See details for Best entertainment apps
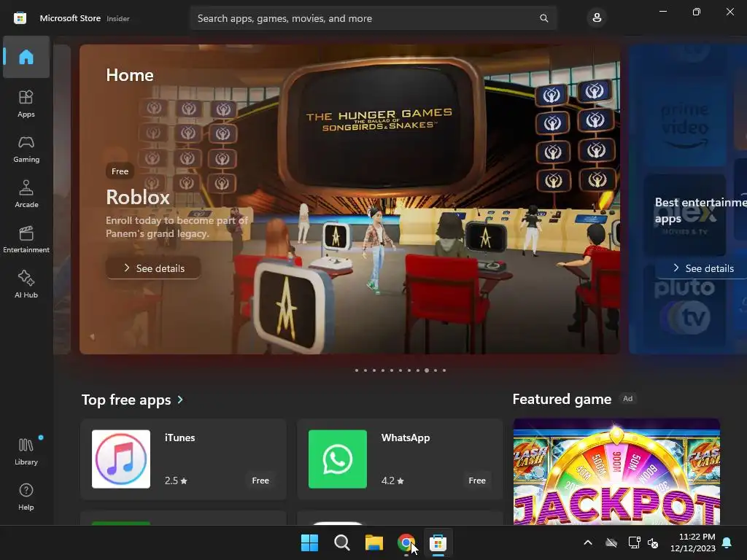This screenshot has width=747, height=560. click(704, 268)
